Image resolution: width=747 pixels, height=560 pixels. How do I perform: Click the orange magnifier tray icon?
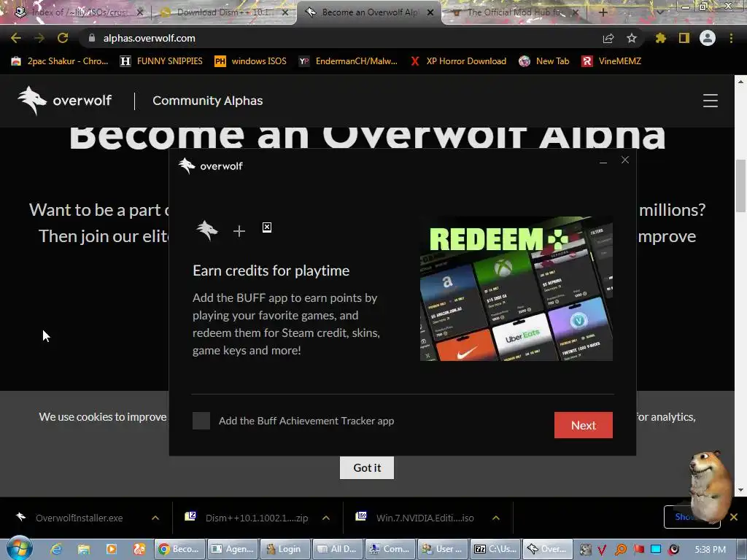coord(620,550)
